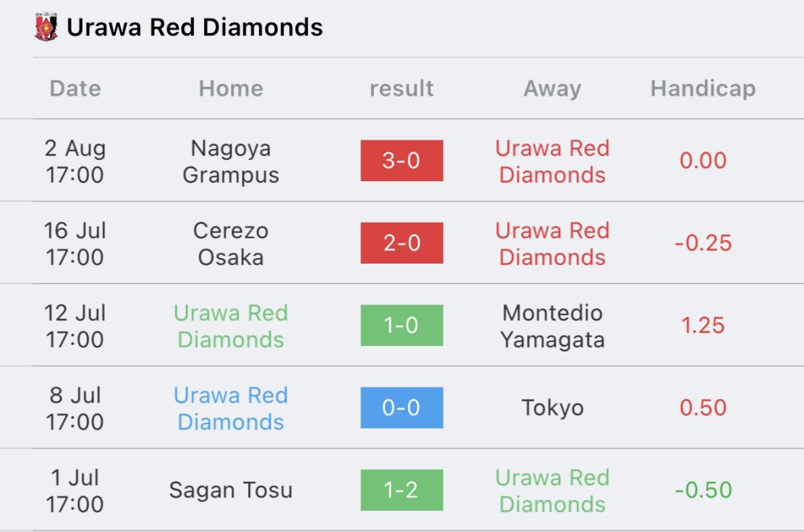Select Sagan Tosu home team
Viewport: 804px width, 532px height.
(x=231, y=490)
